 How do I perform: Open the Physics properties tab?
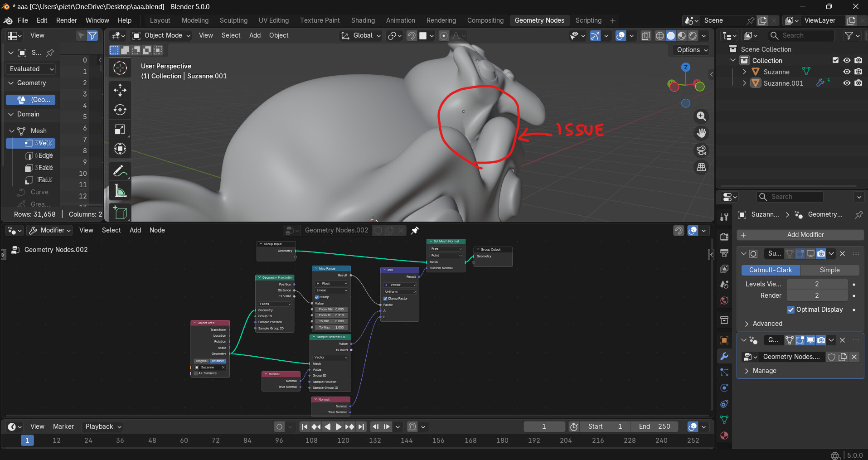tap(724, 388)
